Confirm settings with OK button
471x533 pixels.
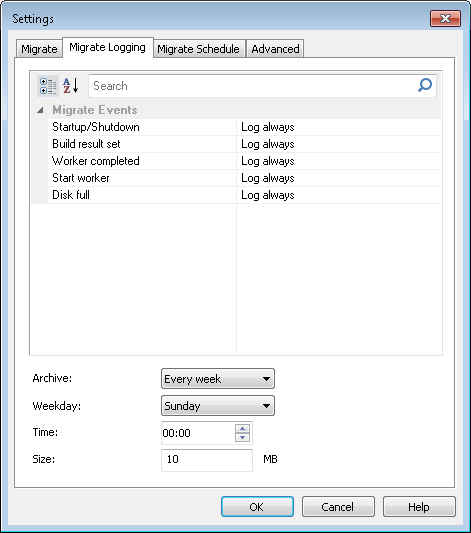click(x=257, y=507)
